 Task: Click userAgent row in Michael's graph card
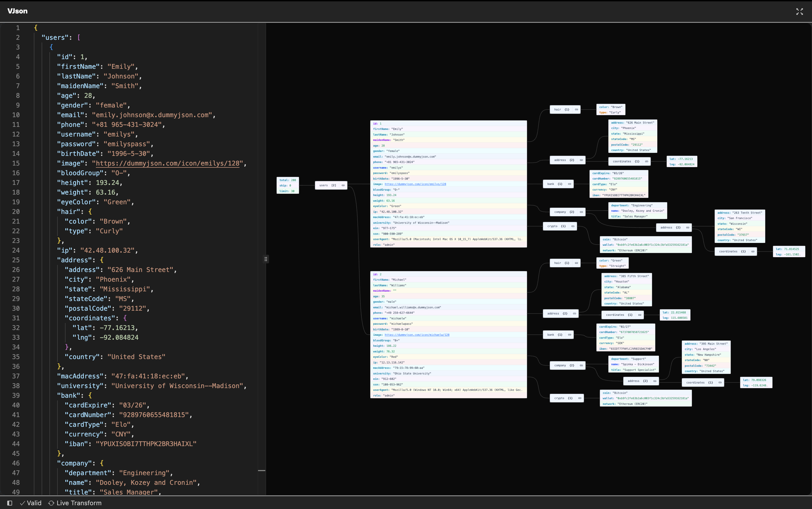[448, 390]
